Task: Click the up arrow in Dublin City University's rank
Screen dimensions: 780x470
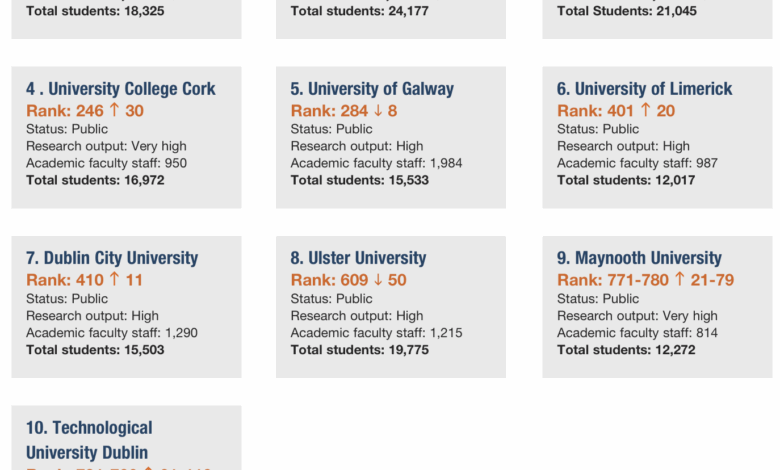Action: [x=115, y=280]
